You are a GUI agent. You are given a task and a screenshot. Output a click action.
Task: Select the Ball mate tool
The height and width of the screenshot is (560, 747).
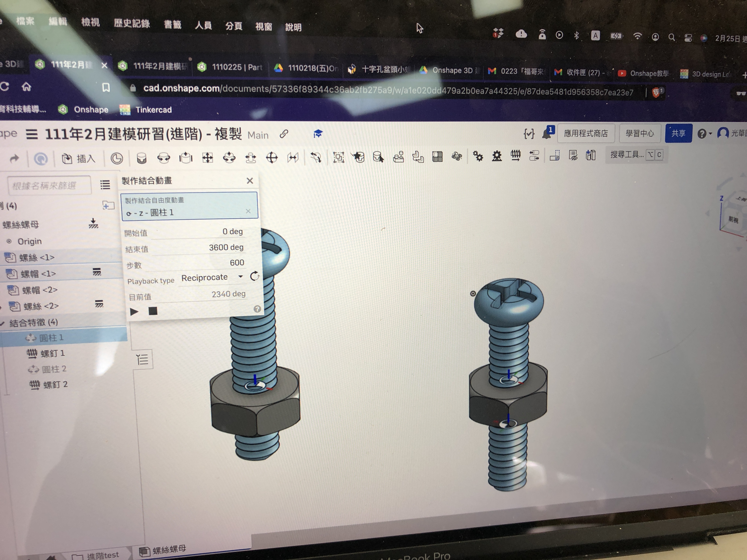coord(272,158)
